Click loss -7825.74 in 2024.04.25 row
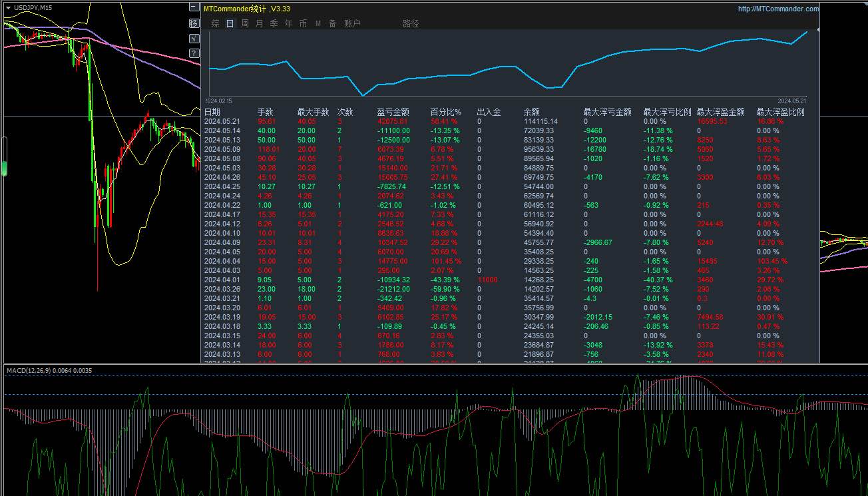868x496 pixels. pyautogui.click(x=391, y=186)
